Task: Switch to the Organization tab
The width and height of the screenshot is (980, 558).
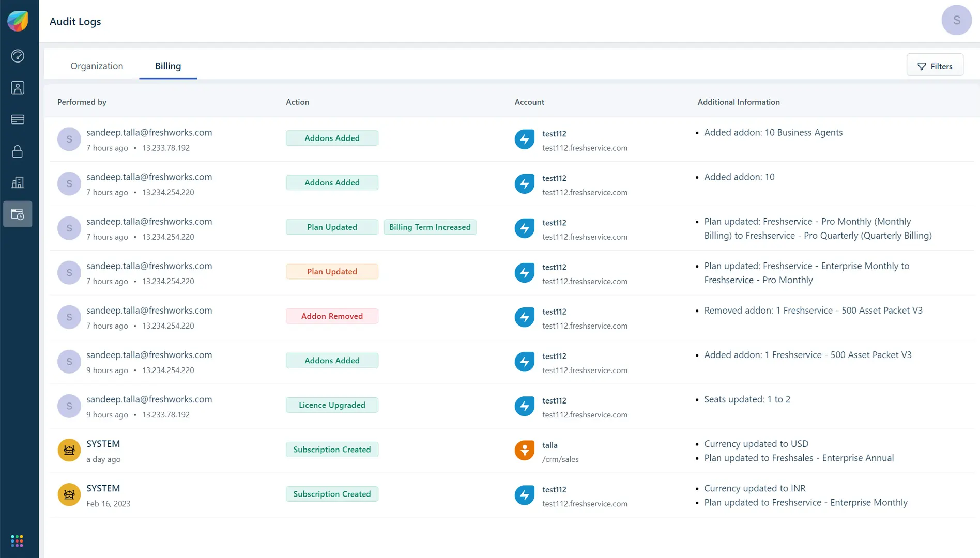Action: (97, 66)
